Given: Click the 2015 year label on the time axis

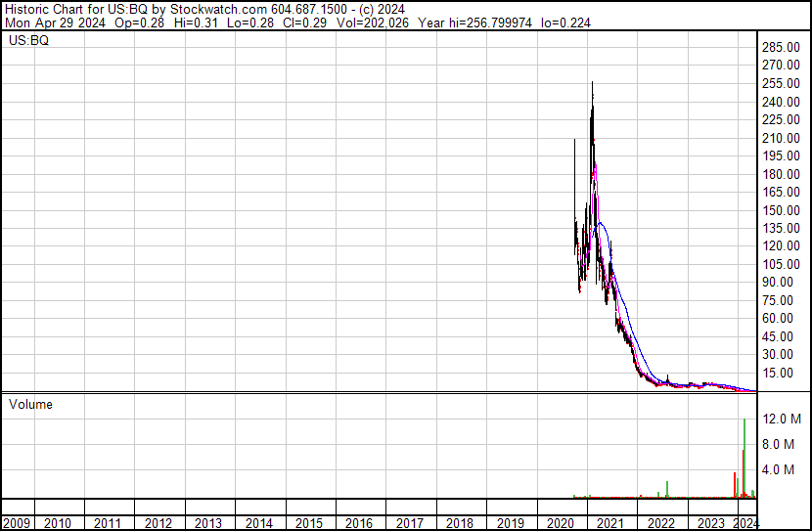Looking at the screenshot, I should click(308, 523).
